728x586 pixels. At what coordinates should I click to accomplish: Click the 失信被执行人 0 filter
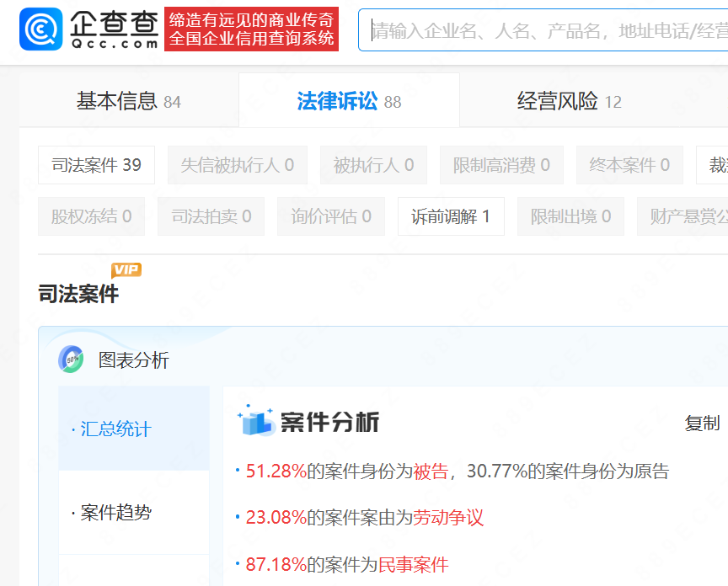tap(237, 165)
